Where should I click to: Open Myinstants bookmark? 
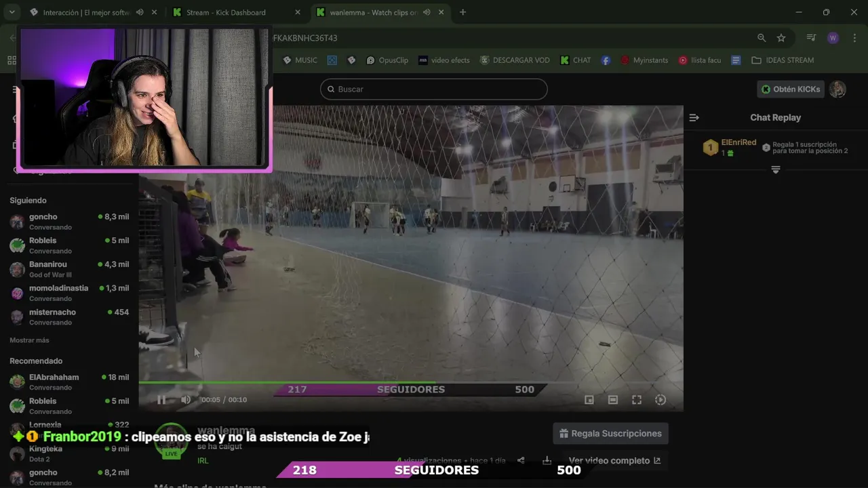[x=644, y=60]
